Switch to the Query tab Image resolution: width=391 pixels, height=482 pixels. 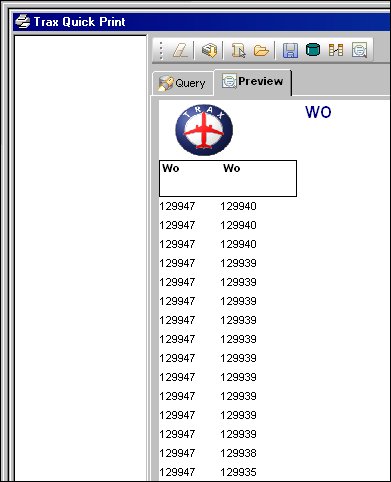click(x=183, y=83)
